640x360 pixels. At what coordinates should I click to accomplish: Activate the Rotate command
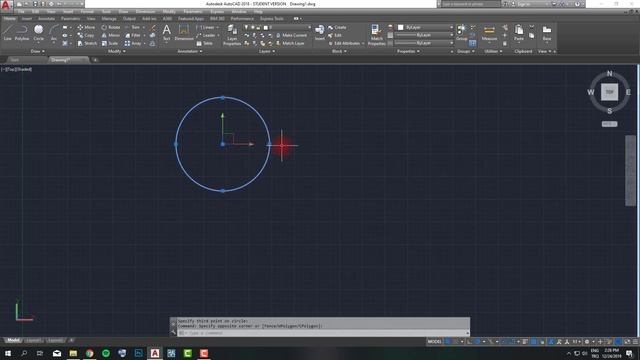pos(111,27)
